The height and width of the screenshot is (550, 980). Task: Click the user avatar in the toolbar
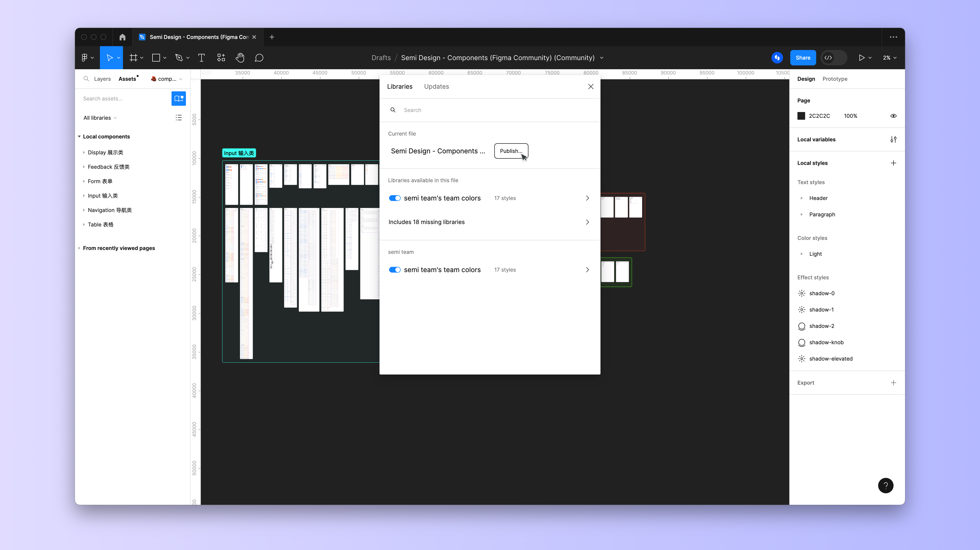click(777, 57)
